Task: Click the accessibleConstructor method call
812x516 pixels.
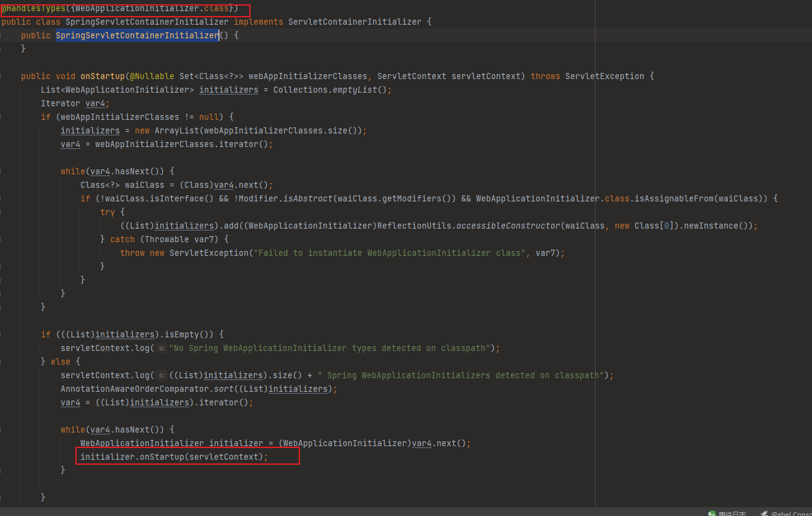Action: pyautogui.click(x=508, y=226)
